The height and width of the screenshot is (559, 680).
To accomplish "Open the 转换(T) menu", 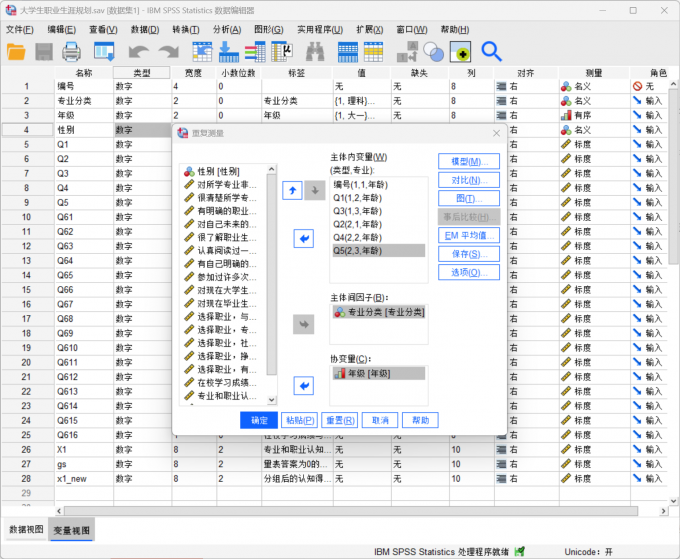I will click(x=186, y=29).
